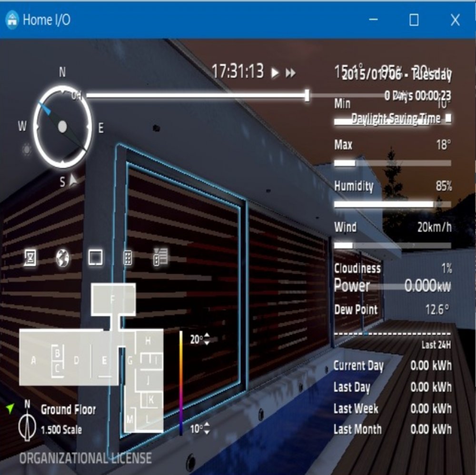Open the device list icon
The height and width of the screenshot is (475, 476).
(x=160, y=257)
